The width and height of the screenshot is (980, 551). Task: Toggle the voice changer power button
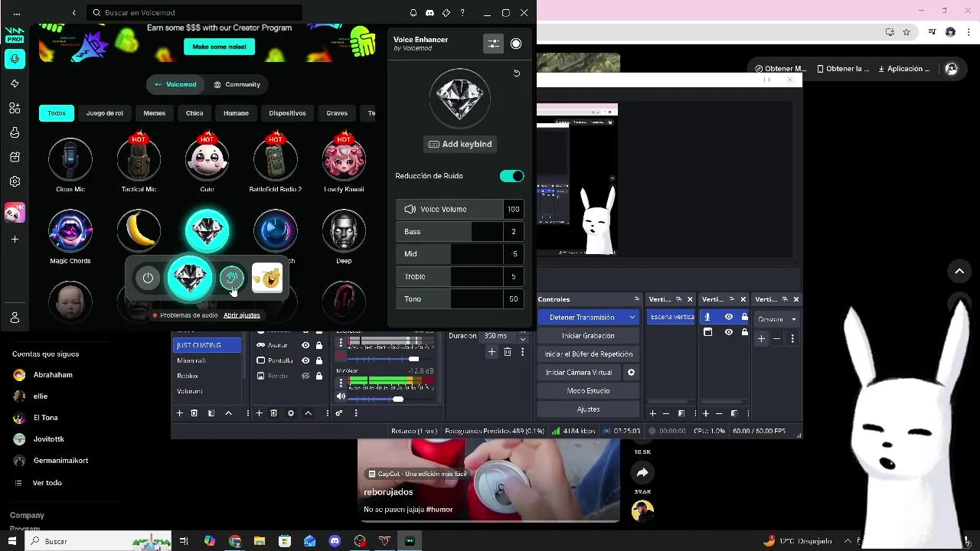pos(148,278)
